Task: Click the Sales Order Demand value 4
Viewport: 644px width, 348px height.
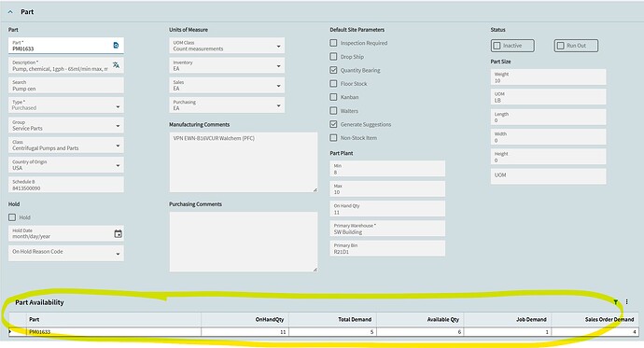Action: 595,331
